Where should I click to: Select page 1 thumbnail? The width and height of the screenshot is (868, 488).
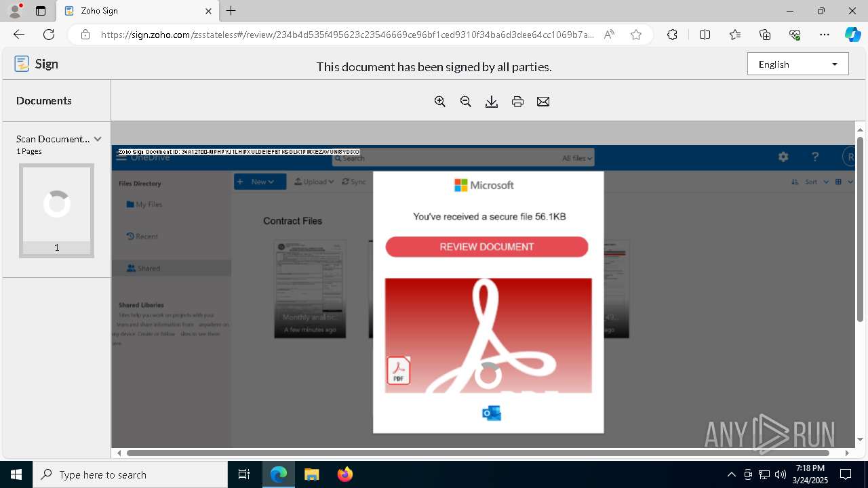(57, 211)
